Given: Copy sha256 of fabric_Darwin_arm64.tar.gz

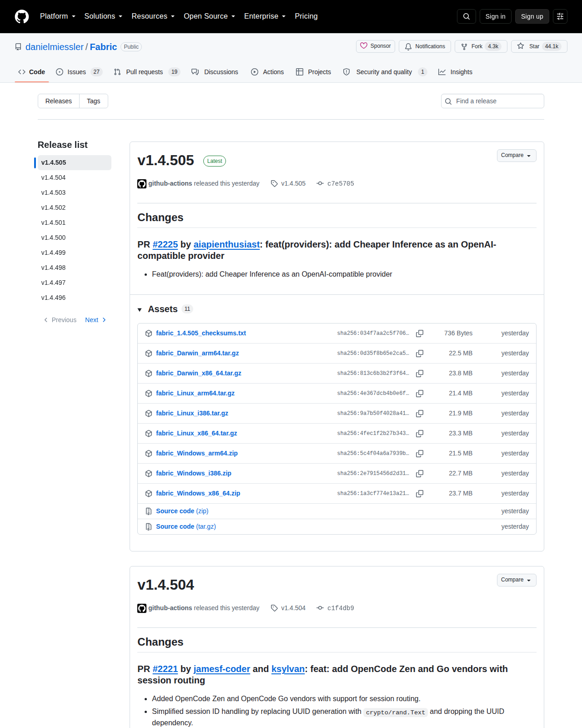Looking at the screenshot, I should [x=420, y=354].
